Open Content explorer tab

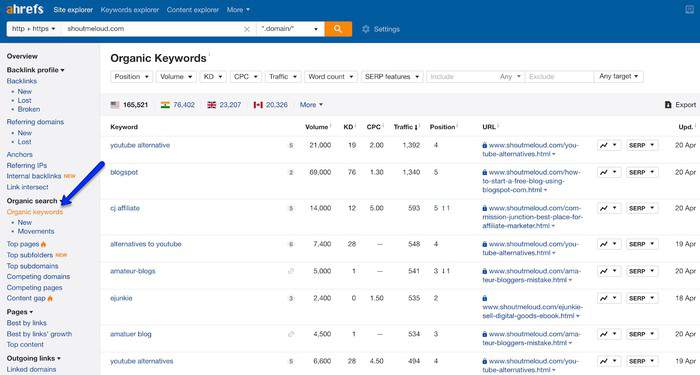(193, 9)
